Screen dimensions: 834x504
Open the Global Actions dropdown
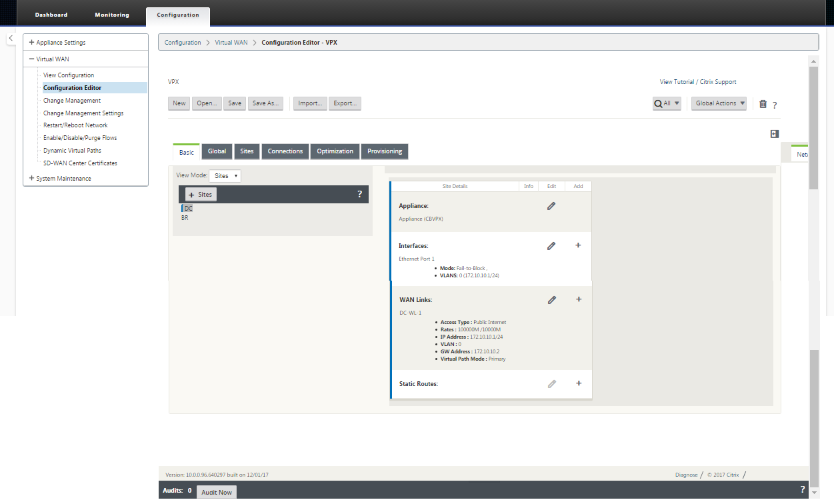[x=719, y=103]
